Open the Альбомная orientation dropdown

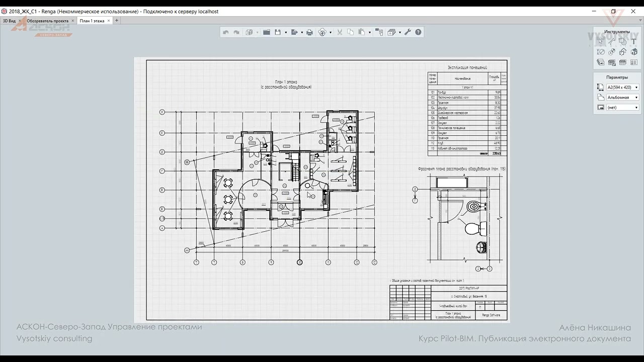623,98
